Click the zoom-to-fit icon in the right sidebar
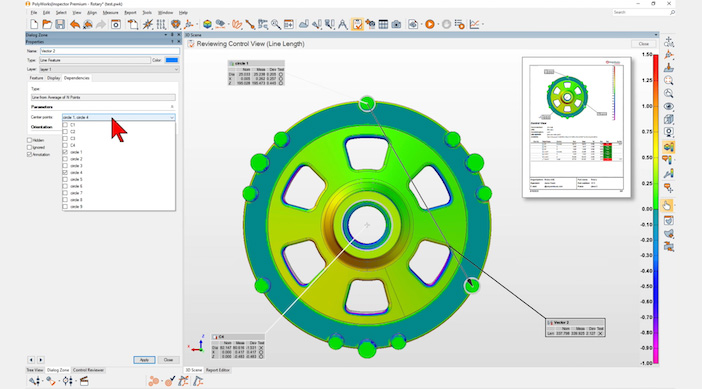Viewport: 702px width, 389px height. [x=668, y=81]
